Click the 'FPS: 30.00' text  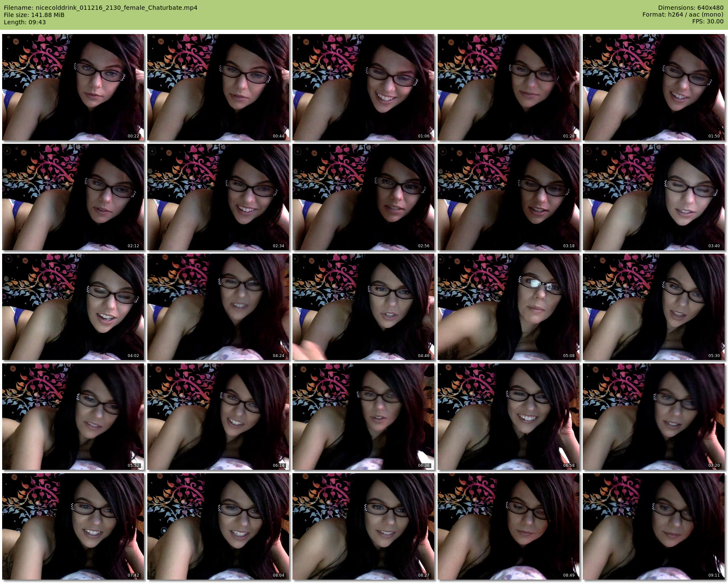click(708, 22)
